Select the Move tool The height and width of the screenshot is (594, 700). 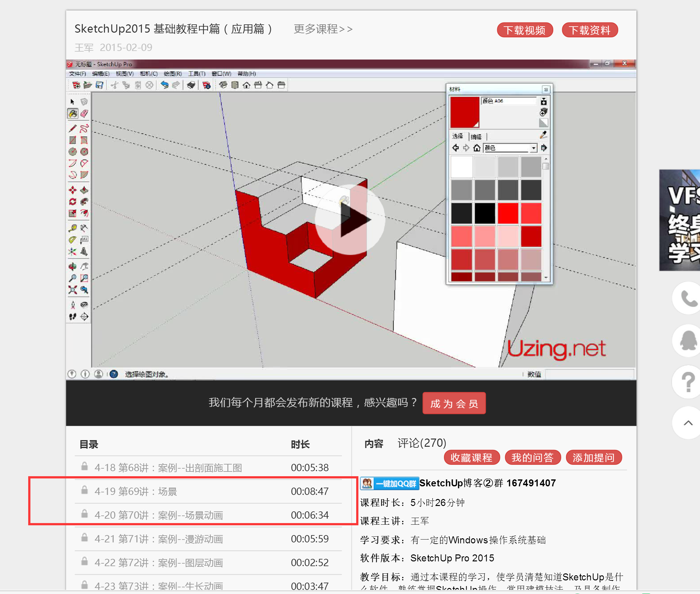(x=73, y=191)
